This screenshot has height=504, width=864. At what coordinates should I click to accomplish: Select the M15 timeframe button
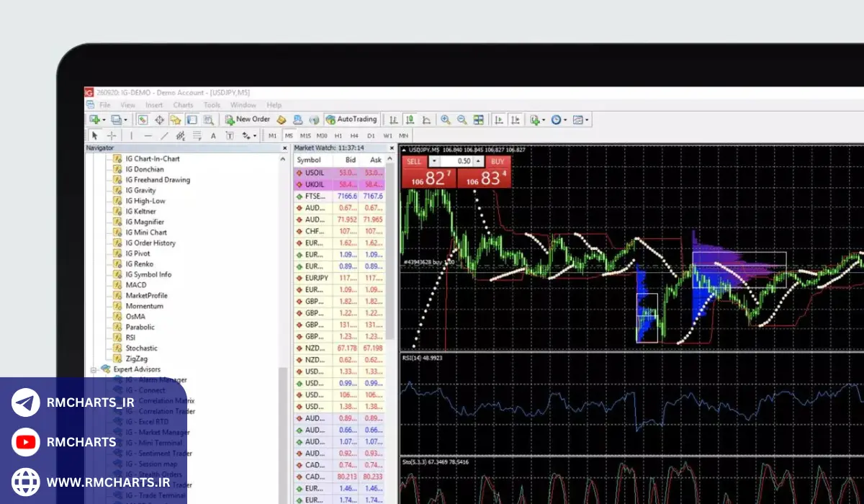click(305, 135)
